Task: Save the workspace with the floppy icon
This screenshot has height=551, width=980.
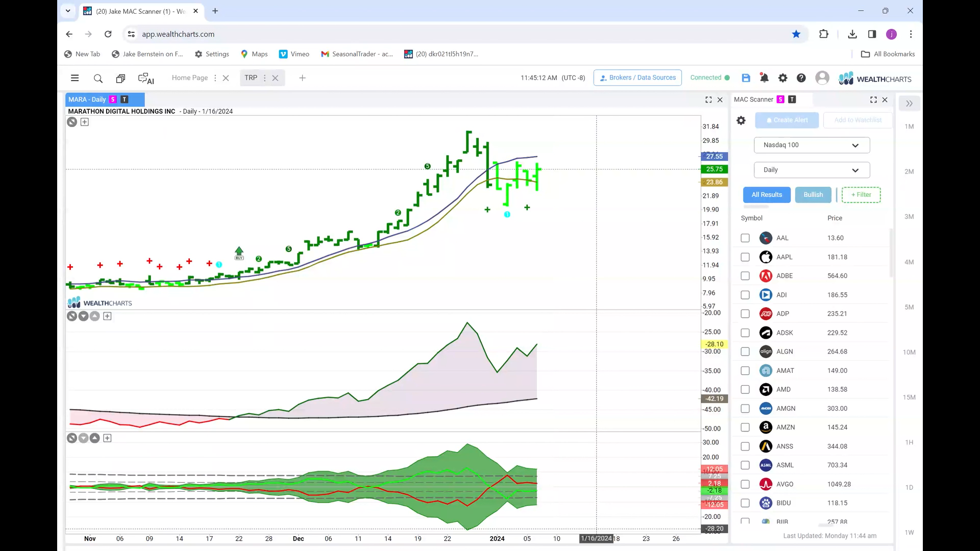Action: (746, 78)
